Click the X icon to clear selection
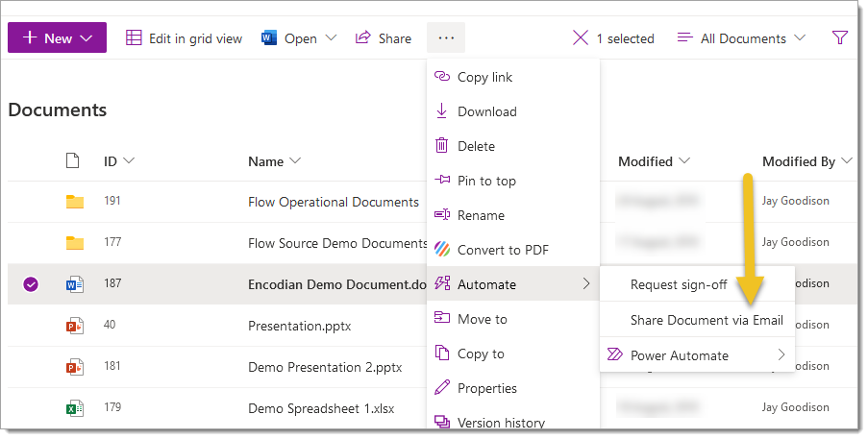The width and height of the screenshot is (868, 439). click(x=580, y=38)
